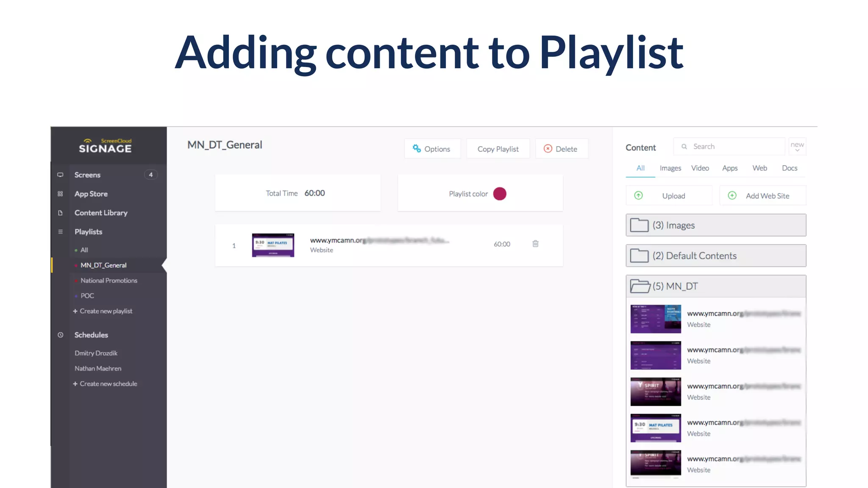Open Playlists section in the sidebar

[x=88, y=232]
